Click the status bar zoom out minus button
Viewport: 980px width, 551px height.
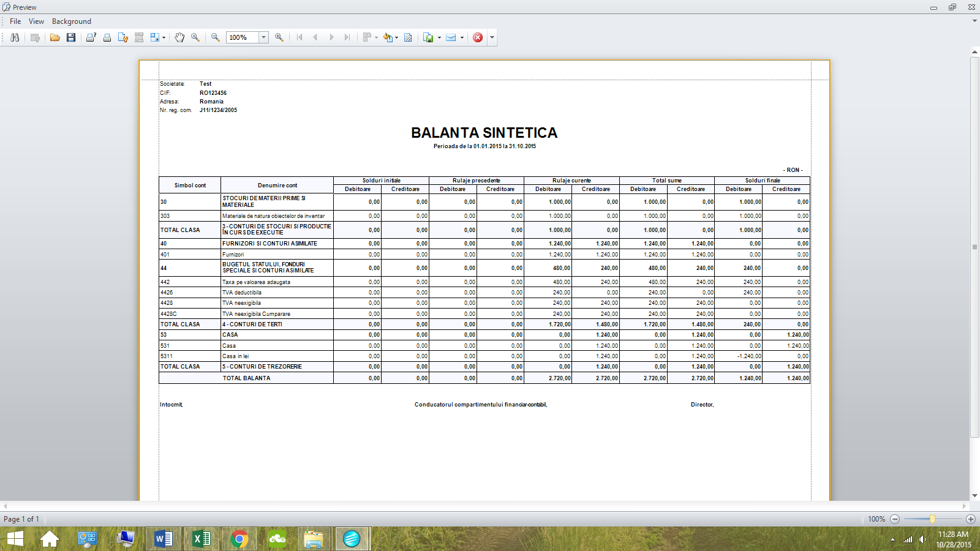point(895,519)
